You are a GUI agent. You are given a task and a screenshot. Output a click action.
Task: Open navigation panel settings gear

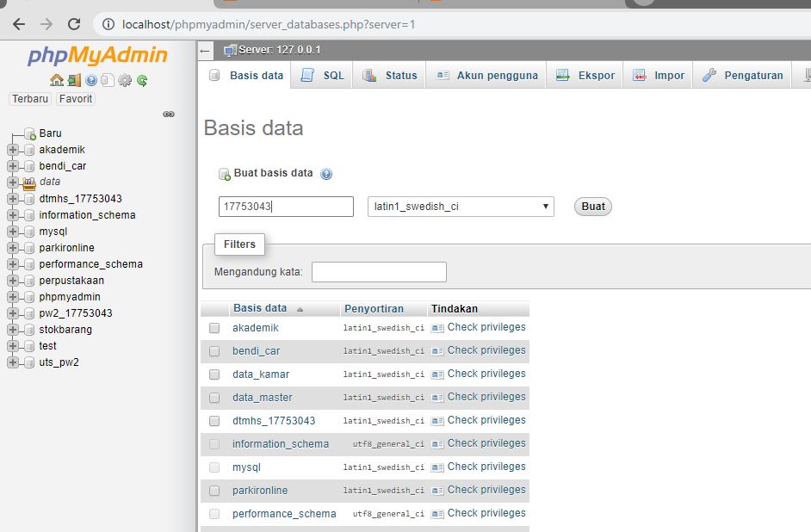pyautogui.click(x=125, y=80)
